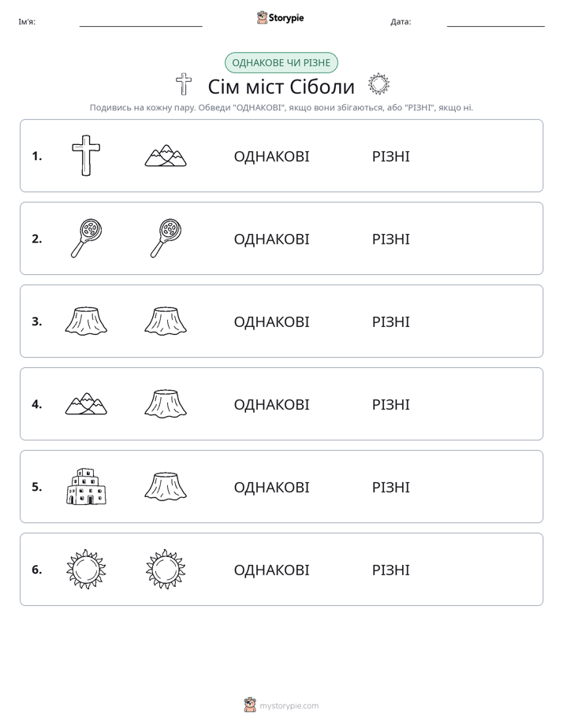
Task: Open the mystorypie.com footer link
Action: click(x=281, y=705)
